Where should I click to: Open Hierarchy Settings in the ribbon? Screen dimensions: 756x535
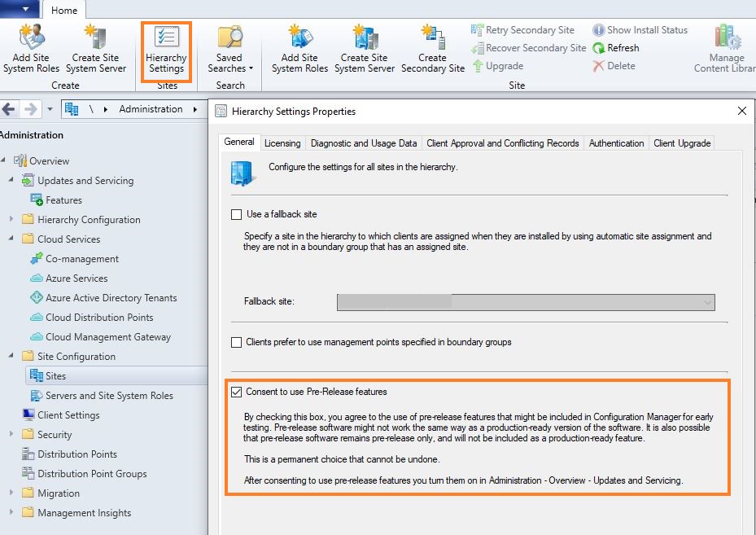[x=166, y=51]
